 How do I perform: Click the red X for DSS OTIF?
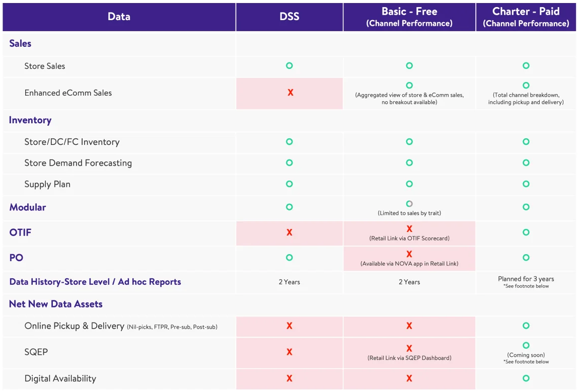289,232
